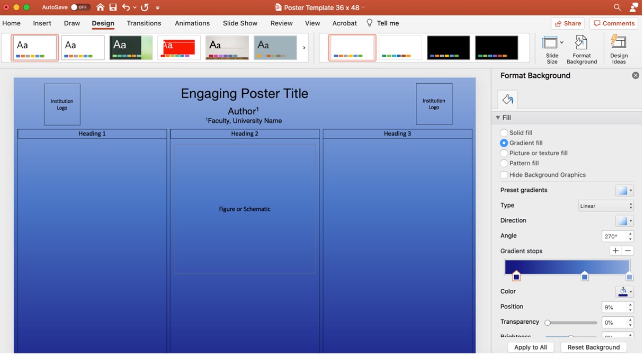
Task: Collapse the Fill section disclosure triangle
Action: 498,117
